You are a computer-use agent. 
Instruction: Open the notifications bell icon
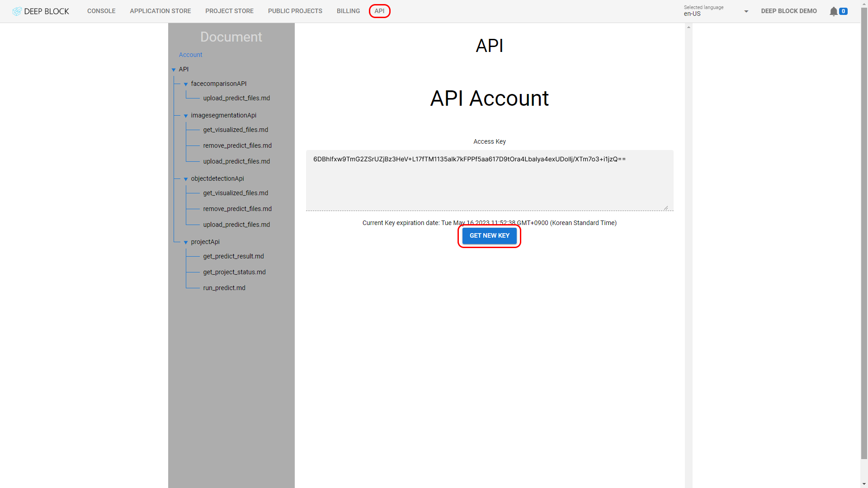click(833, 11)
